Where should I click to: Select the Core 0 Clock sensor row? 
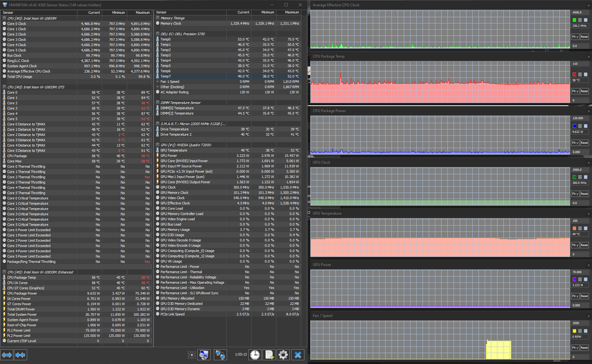tap(76, 24)
